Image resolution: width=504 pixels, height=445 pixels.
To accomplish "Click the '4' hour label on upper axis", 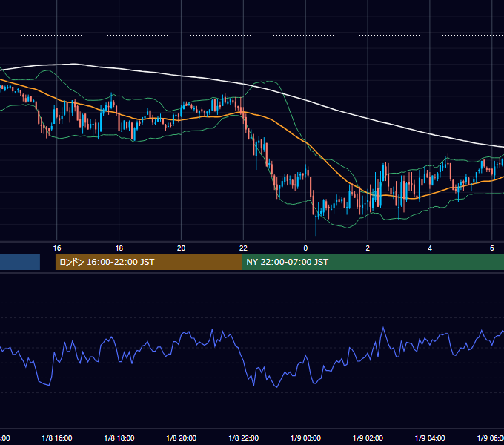I will tap(430, 248).
